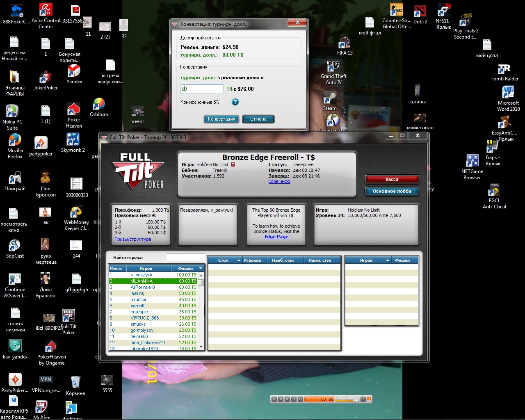Select the Steam desktop icon

coord(330,101)
